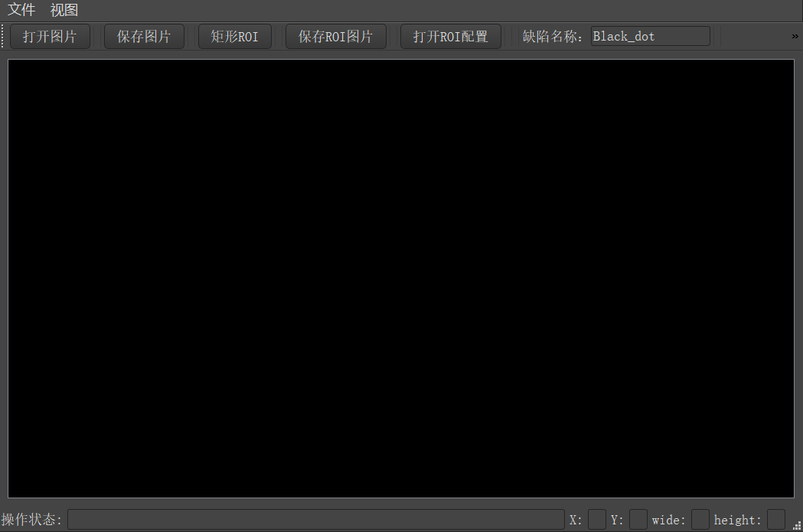Click the Y coordinate field
The width and height of the screenshot is (803, 532).
(x=638, y=519)
